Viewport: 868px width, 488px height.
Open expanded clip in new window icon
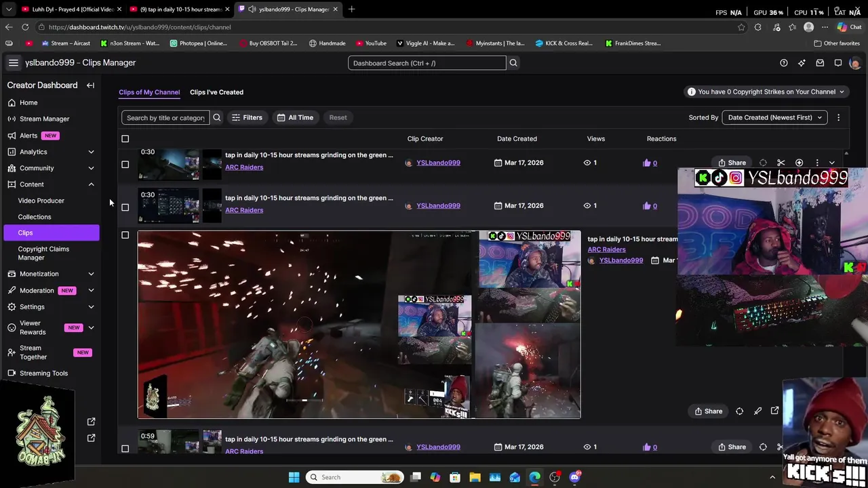coord(774,411)
